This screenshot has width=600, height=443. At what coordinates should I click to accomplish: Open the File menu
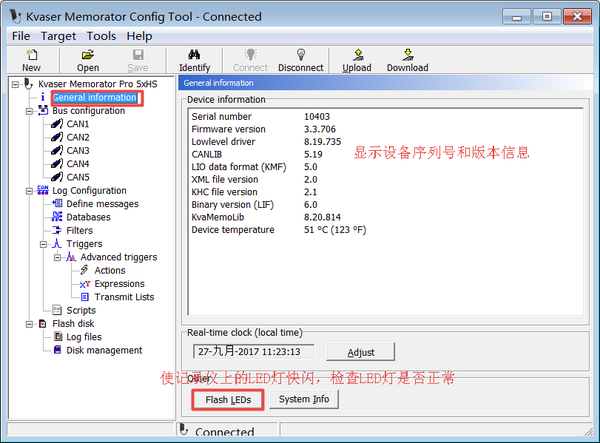[x=21, y=36]
